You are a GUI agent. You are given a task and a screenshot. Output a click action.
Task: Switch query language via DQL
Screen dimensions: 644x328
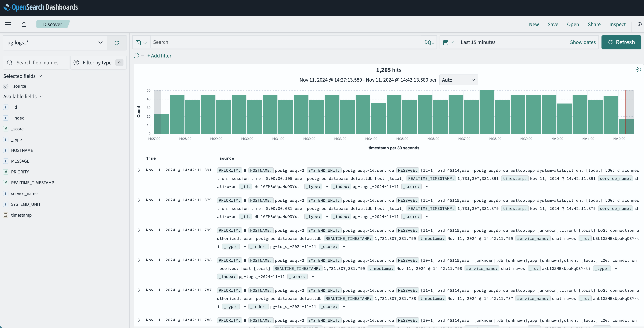(429, 42)
